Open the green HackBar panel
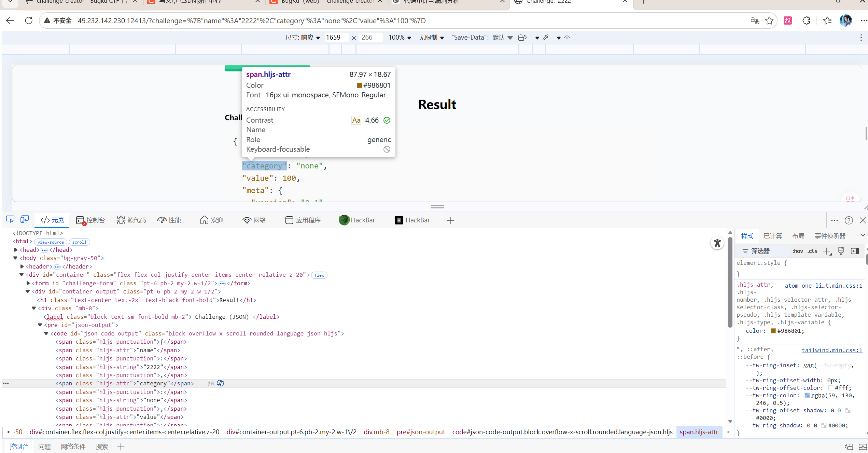Image resolution: width=868 pixels, height=453 pixels. click(x=357, y=220)
